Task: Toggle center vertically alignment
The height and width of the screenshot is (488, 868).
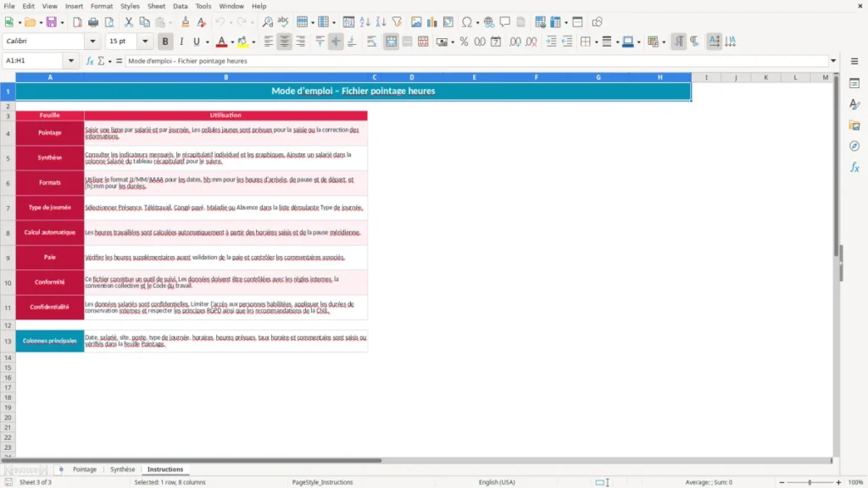Action: (336, 42)
